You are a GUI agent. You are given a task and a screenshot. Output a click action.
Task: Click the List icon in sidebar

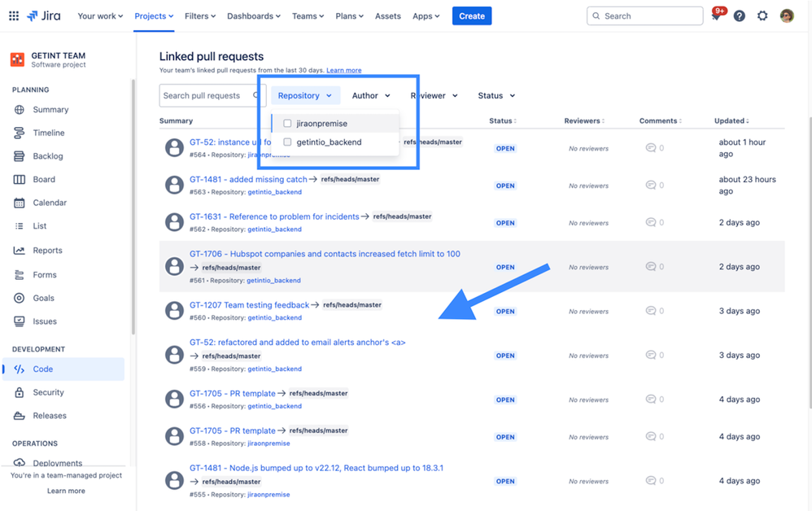pyautogui.click(x=20, y=226)
